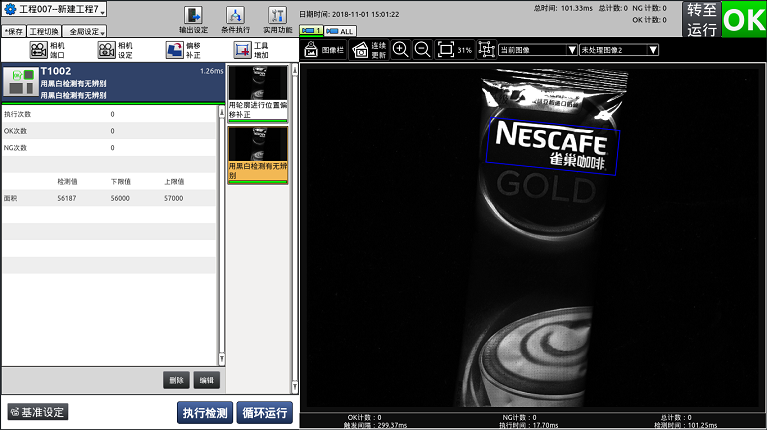This screenshot has width=767, height=430.
Task: Click results list scrollbar up arrow
Action: tap(221, 113)
